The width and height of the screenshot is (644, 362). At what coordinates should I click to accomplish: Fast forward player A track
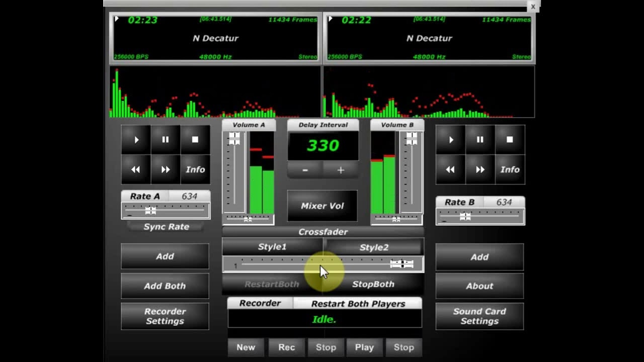pyautogui.click(x=166, y=169)
